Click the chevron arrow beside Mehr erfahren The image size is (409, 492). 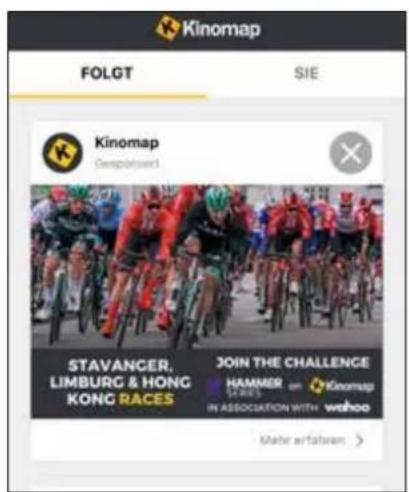tap(359, 440)
